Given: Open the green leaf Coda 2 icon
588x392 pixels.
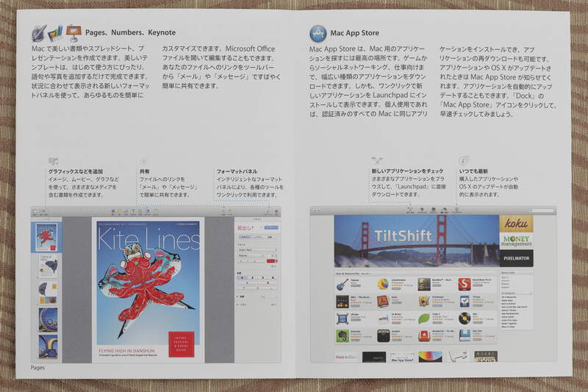Looking at the screenshot, I should 424,319.
